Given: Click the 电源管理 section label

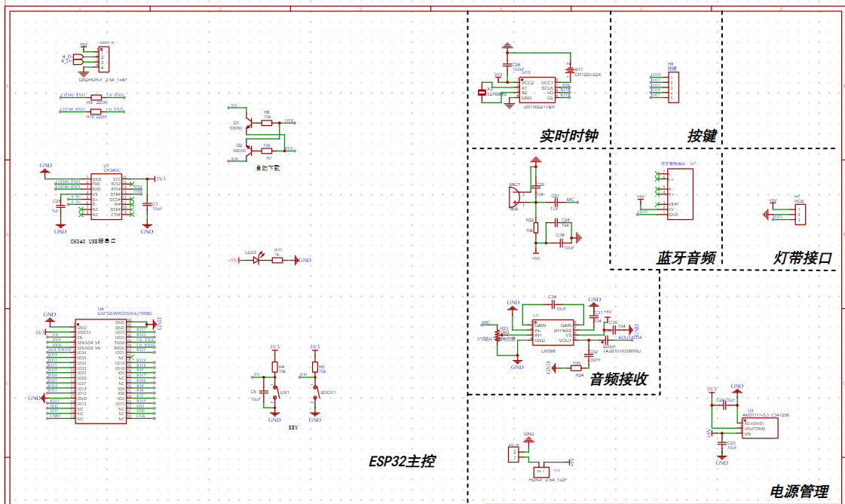Looking at the screenshot, I should click(x=799, y=491).
